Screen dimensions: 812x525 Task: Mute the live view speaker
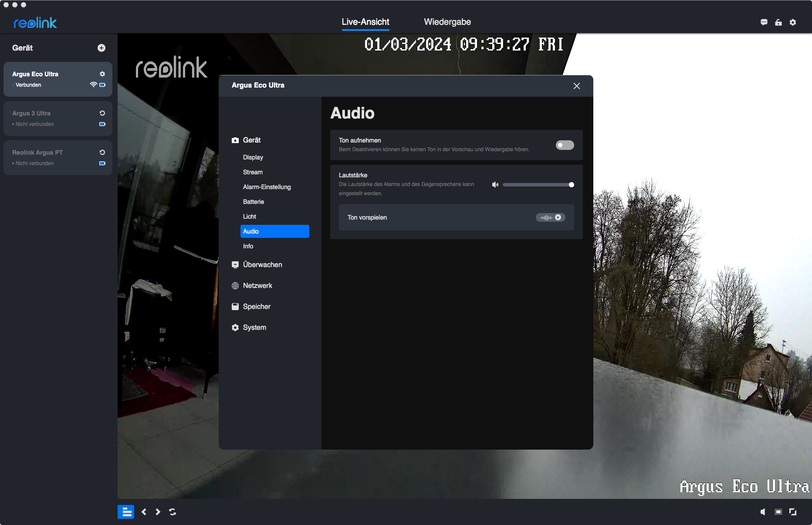click(x=763, y=512)
